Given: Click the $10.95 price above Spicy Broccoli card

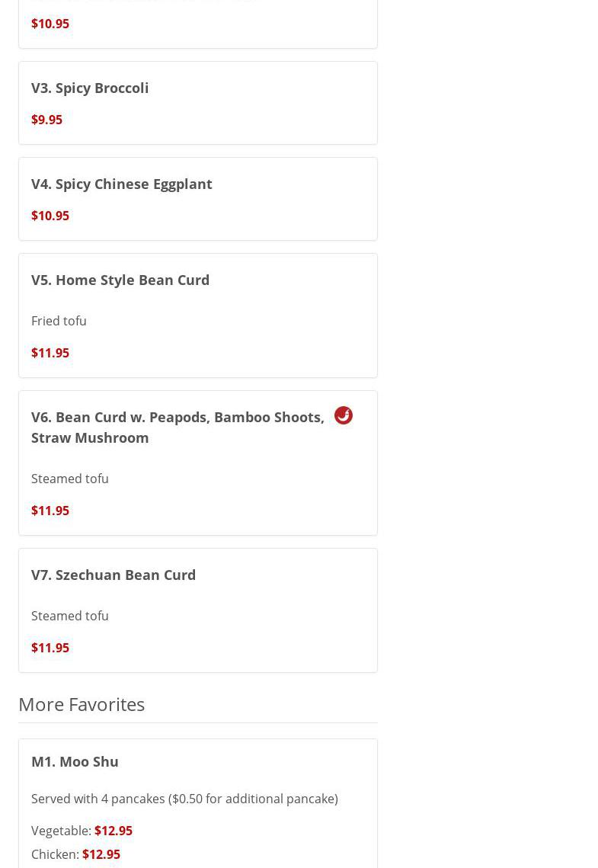Looking at the screenshot, I should [50, 24].
